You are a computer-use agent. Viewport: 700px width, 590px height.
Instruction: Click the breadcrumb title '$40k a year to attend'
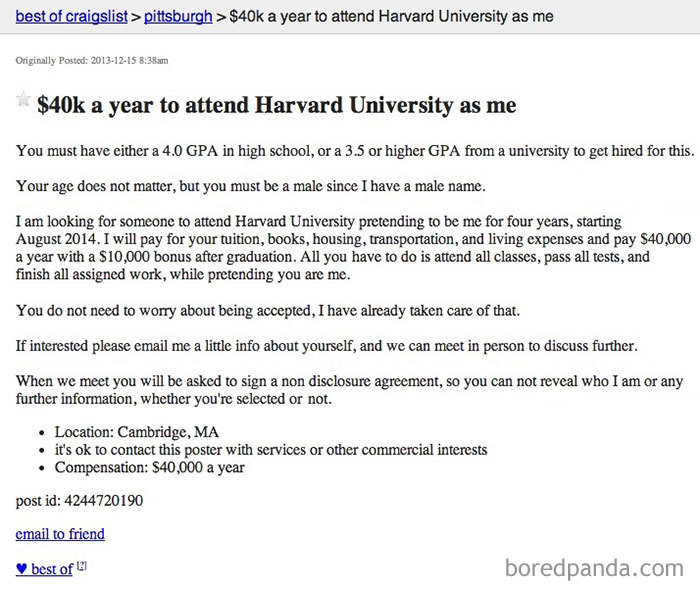tap(391, 17)
